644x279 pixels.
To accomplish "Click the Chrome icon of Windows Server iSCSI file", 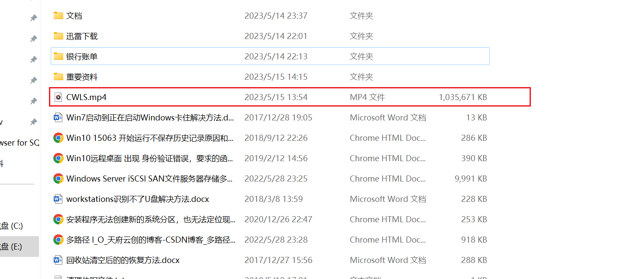I will (58, 178).
